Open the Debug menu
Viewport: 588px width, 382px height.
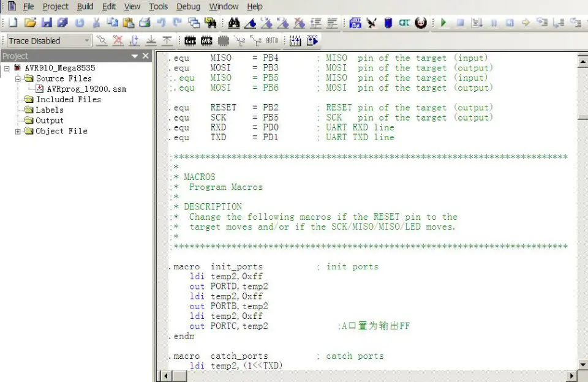pos(188,6)
